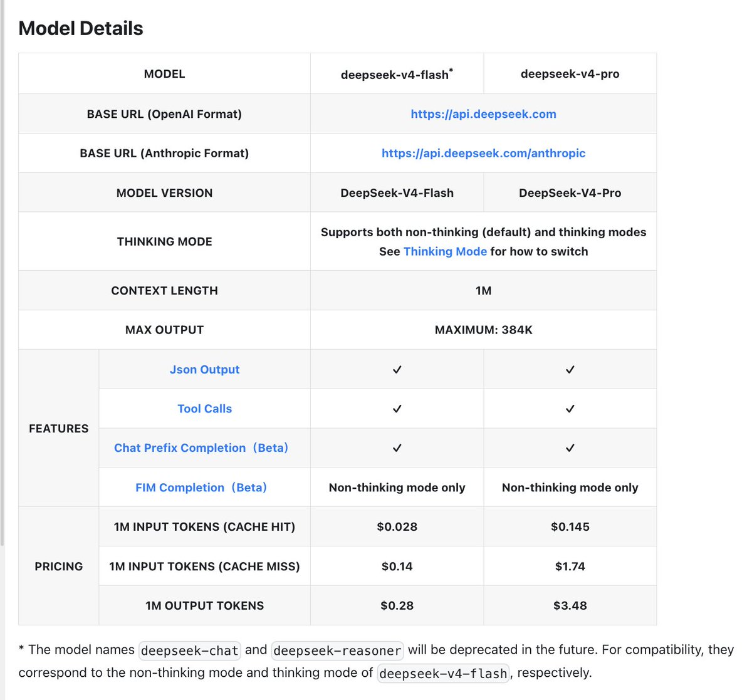Screen dimensions: 752x700
Task: Click the deepseek-reasoner code snippet
Action: pyautogui.click(x=337, y=650)
